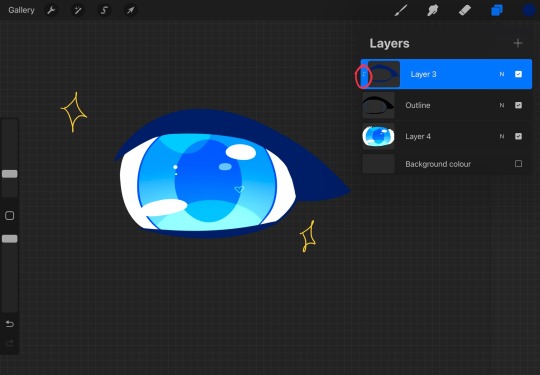This screenshot has width=540, height=375.
Task: Open blend mode N for Outline
Action: [x=502, y=105]
